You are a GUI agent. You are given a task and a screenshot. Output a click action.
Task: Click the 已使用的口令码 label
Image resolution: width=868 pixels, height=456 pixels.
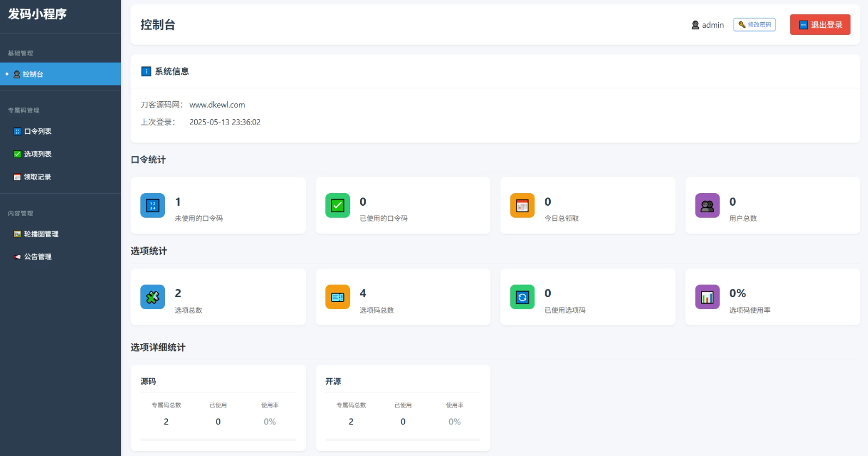click(x=384, y=218)
